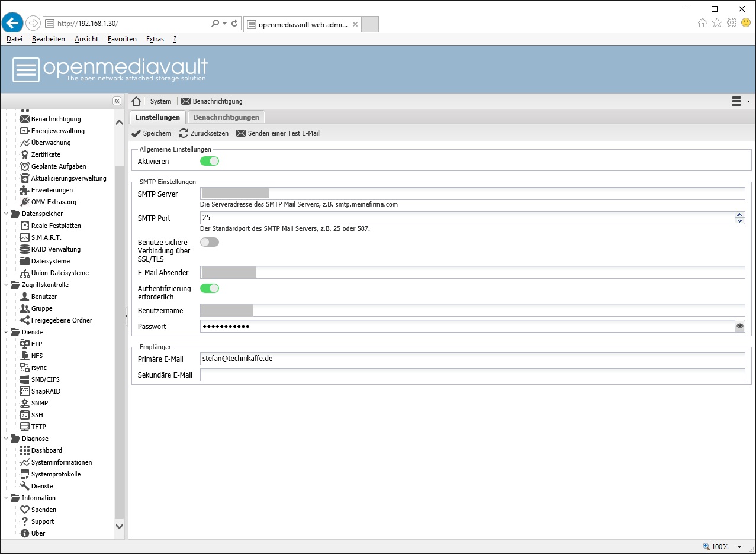
Task: Open the top-right hamburger dropdown menu
Action: pyautogui.click(x=741, y=101)
